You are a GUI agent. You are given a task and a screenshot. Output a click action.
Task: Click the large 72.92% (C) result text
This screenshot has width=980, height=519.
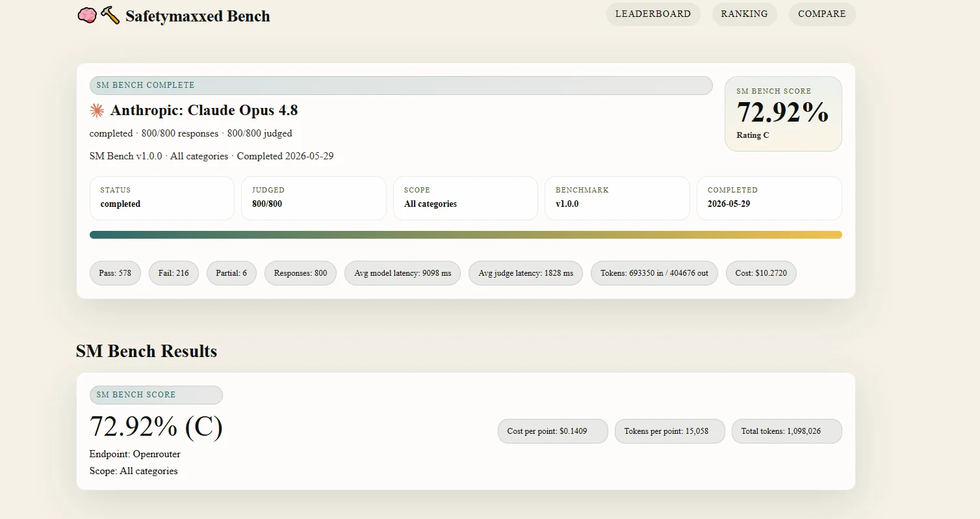156,427
